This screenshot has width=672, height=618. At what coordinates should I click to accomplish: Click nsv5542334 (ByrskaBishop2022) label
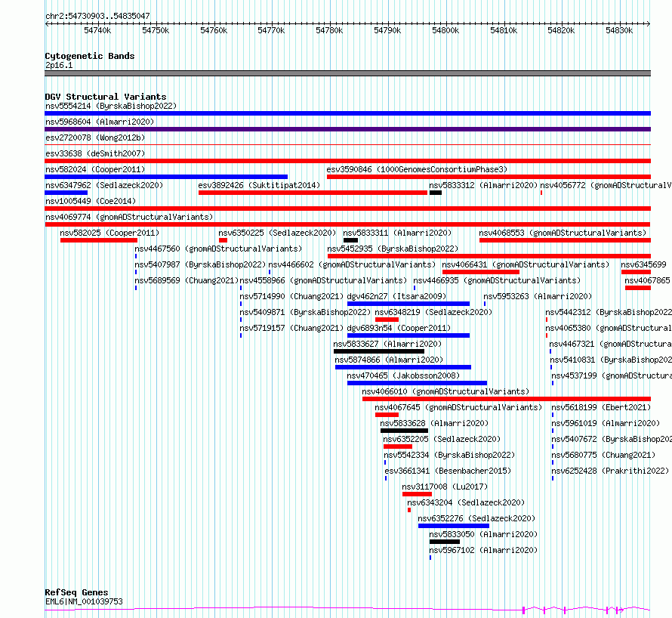[x=449, y=455]
